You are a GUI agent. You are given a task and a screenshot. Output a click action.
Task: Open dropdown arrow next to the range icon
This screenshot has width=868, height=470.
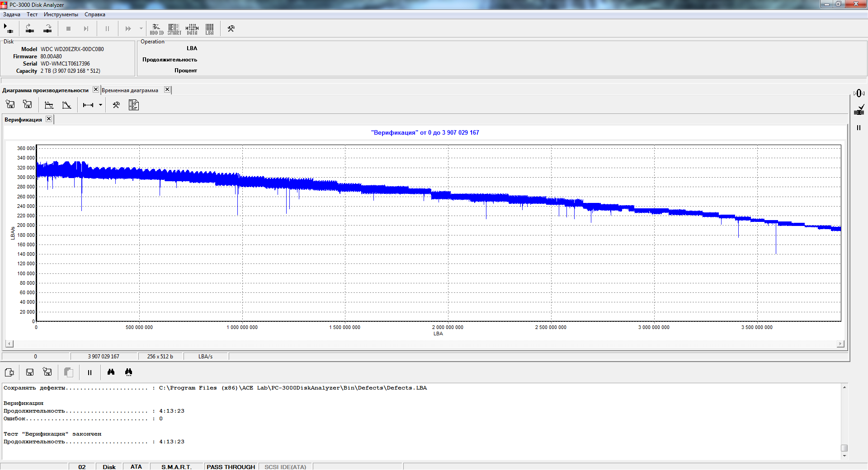click(100, 105)
